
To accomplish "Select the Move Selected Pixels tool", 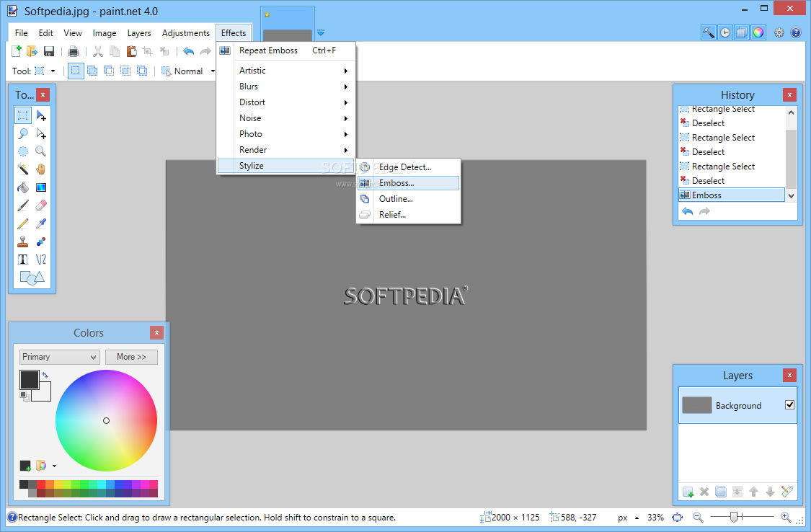I will [x=41, y=115].
